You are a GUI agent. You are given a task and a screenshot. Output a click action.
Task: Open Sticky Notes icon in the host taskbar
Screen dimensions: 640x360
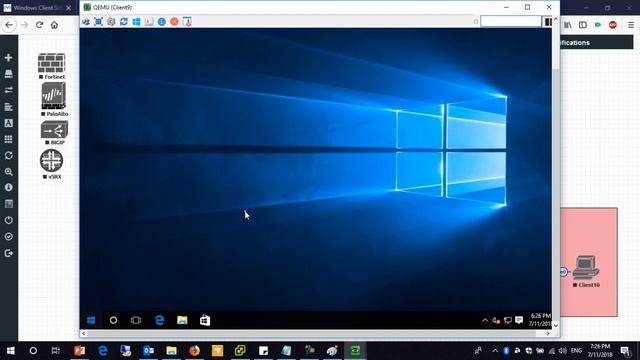[263, 351]
